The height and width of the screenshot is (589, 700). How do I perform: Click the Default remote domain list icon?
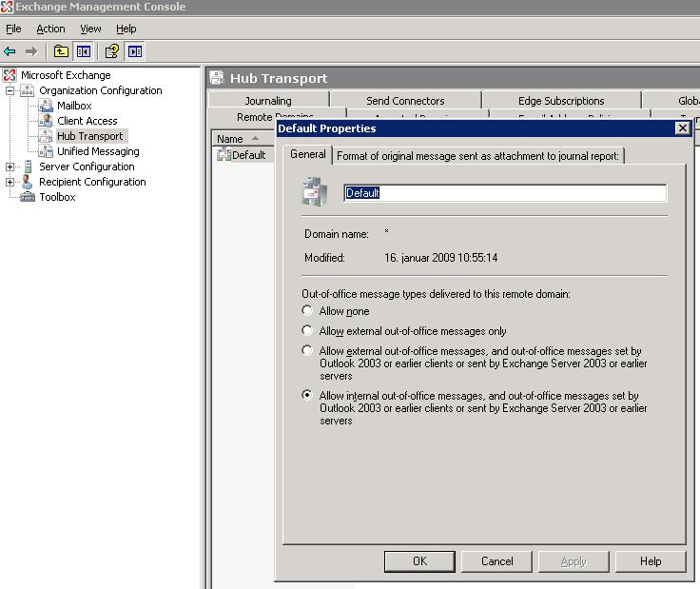(224, 155)
